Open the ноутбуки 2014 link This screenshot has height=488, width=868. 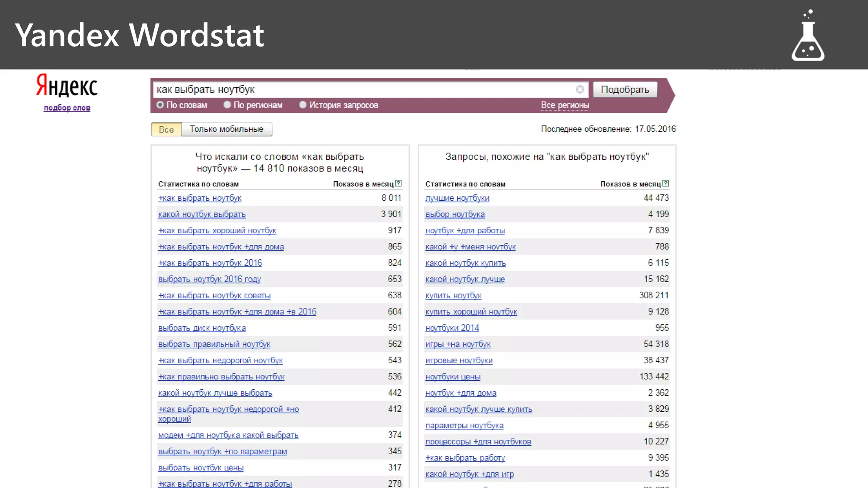coord(452,328)
